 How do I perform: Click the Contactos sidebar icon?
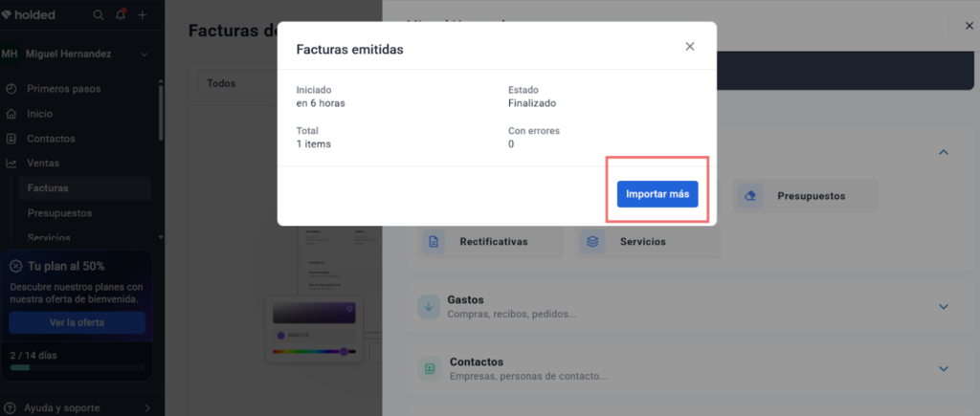coord(11,139)
